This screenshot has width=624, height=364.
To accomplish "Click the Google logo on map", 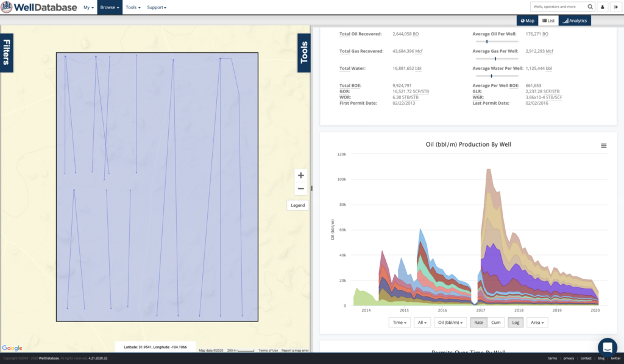I will click(12, 348).
